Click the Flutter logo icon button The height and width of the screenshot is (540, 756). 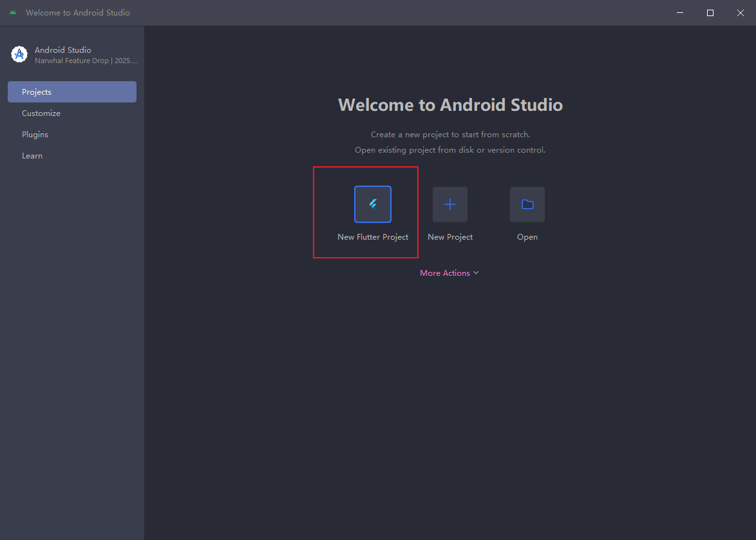(373, 204)
